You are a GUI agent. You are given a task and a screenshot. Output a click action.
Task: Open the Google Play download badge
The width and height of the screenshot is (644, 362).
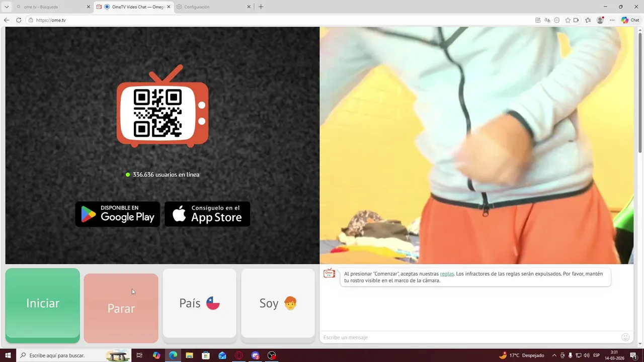pyautogui.click(x=118, y=214)
